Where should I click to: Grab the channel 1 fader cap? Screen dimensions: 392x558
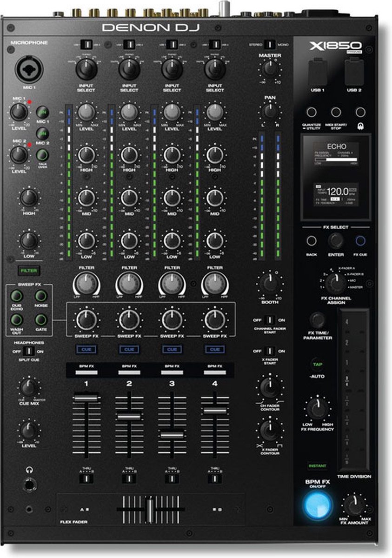coord(86,398)
